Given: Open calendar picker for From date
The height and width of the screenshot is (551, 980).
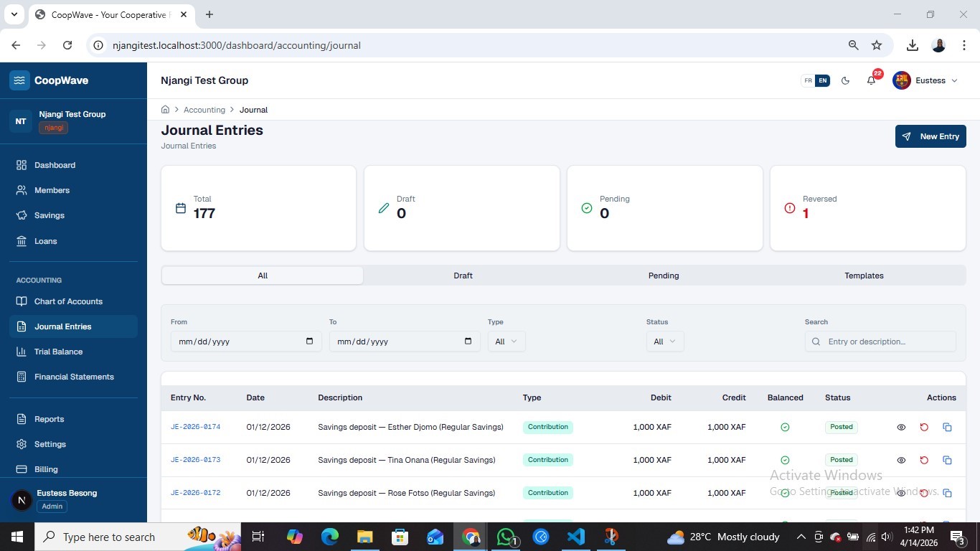Looking at the screenshot, I should pos(309,342).
